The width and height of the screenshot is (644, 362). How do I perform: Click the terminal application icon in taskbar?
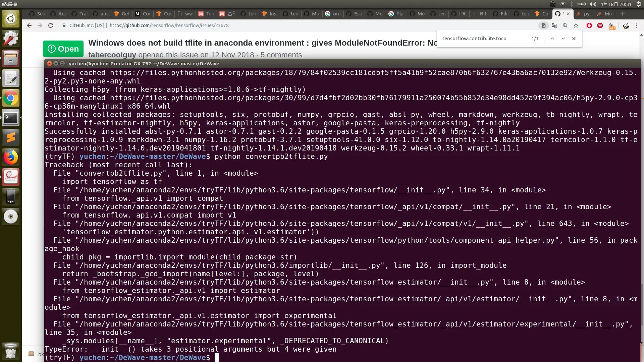point(11,118)
